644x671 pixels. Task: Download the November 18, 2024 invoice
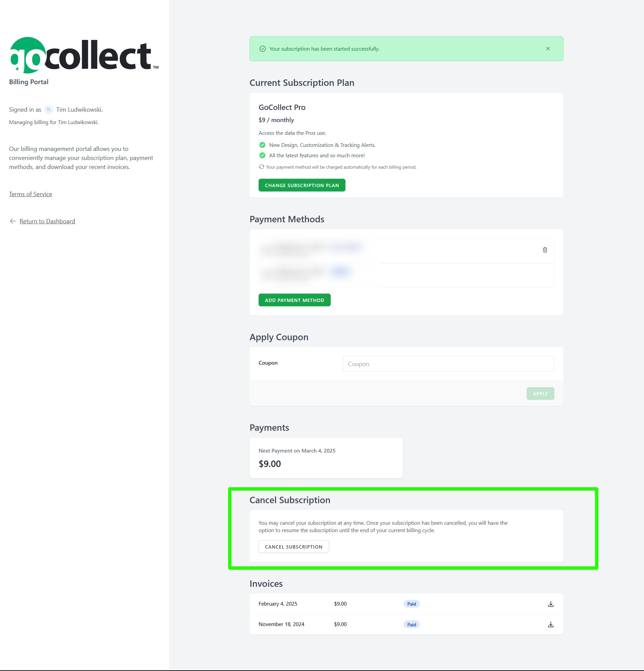(x=550, y=624)
